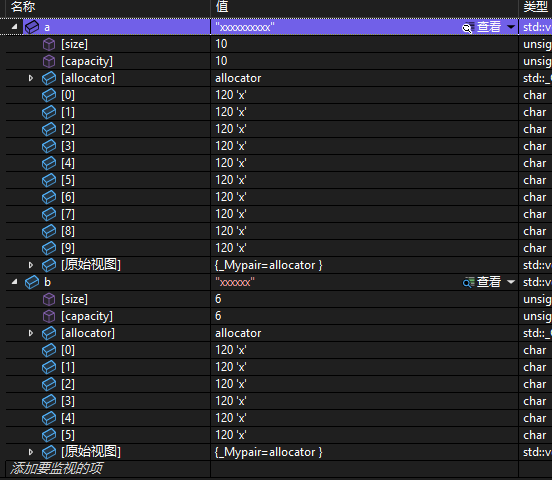
Task: Click the cube icon of a's [5] element
Action: coord(49,180)
